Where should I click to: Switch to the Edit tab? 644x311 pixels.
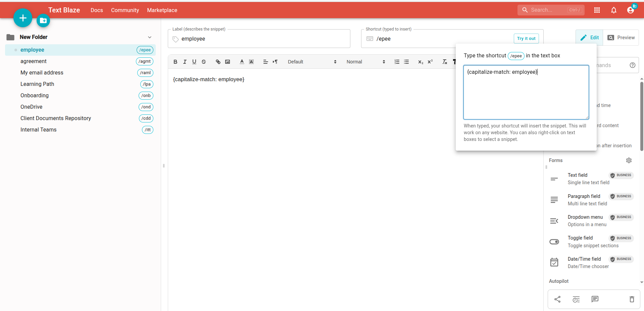coord(590,38)
